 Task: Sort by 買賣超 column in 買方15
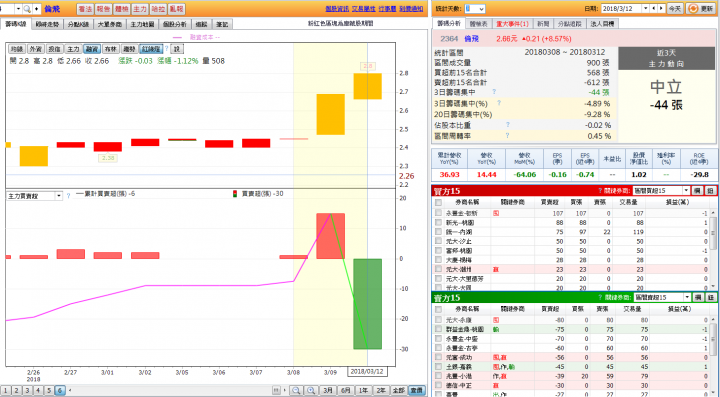[549, 202]
